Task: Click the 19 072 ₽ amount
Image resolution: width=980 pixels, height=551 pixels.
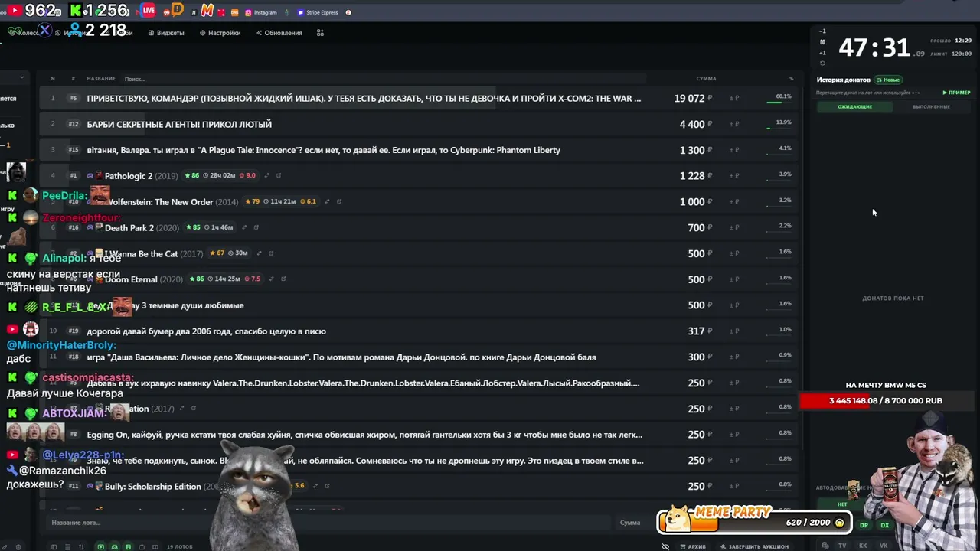Action: 694,98
